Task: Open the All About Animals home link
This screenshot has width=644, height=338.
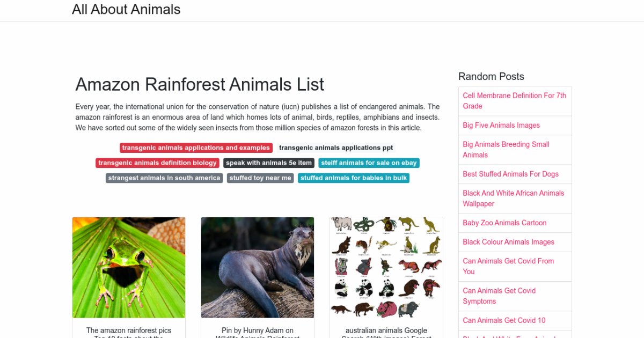Action: [x=126, y=10]
